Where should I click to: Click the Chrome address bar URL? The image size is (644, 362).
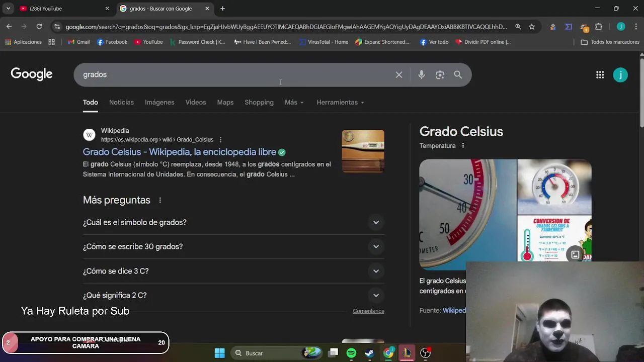point(286,27)
